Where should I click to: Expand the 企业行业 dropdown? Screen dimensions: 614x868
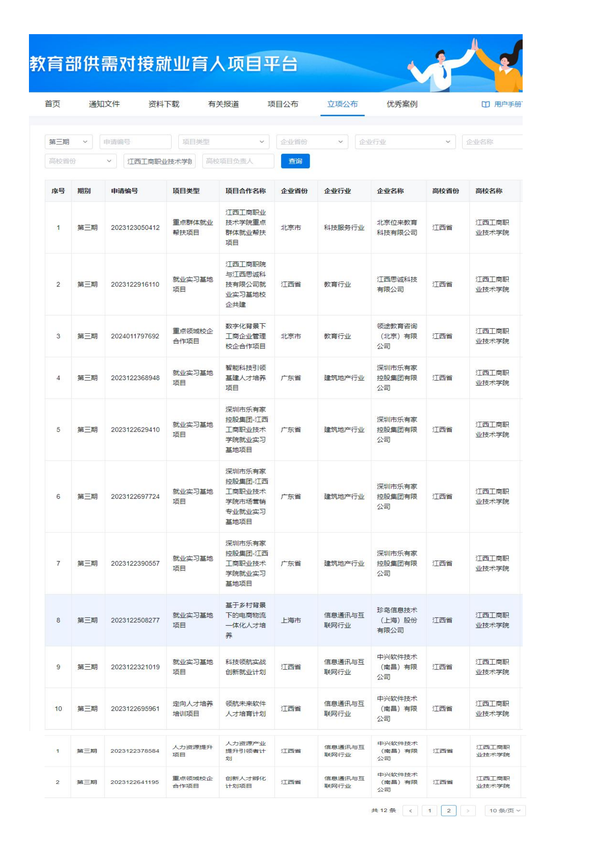pyautogui.click(x=405, y=142)
